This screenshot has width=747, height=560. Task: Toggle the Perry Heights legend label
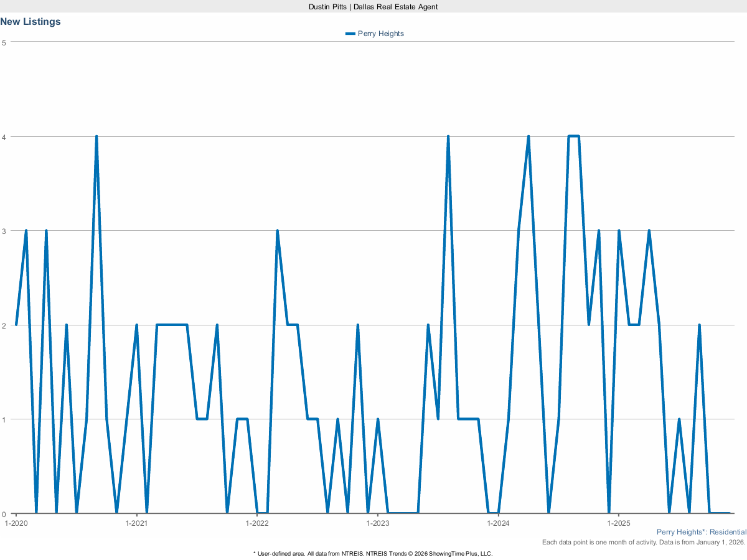[x=380, y=34]
